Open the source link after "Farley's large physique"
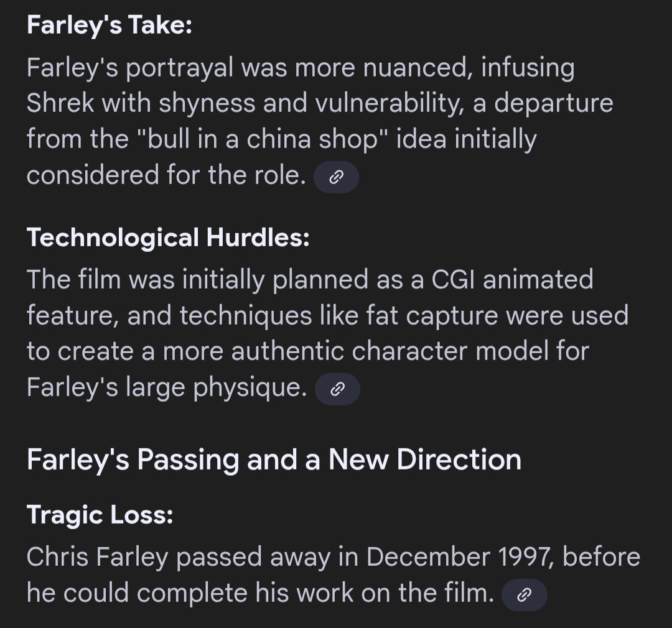Screen dimensions: 672x628 point(338,389)
